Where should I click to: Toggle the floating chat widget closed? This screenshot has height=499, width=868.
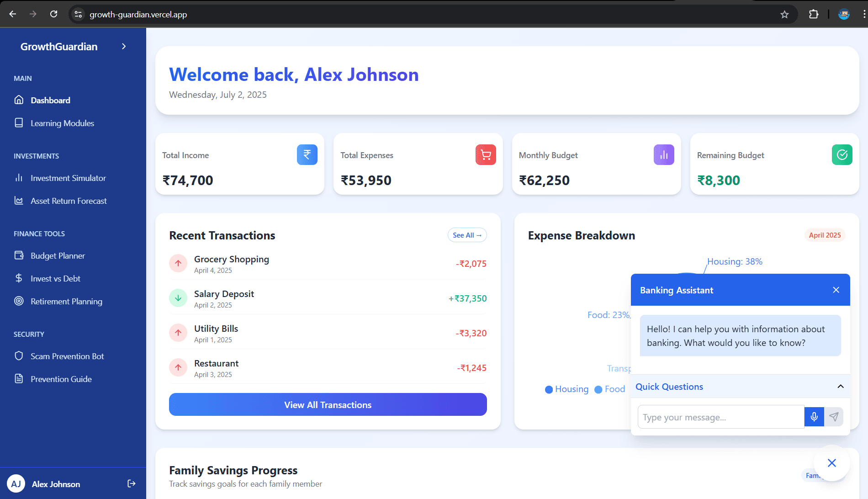(x=831, y=463)
